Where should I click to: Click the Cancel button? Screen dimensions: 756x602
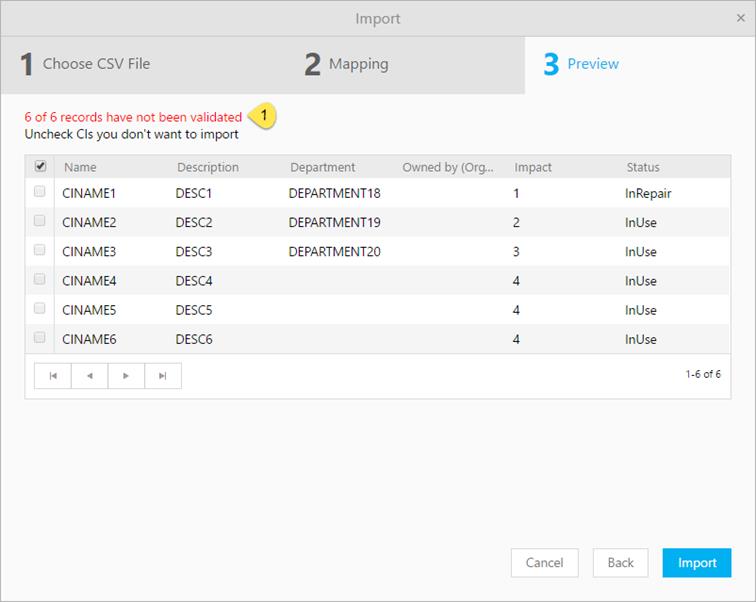click(544, 562)
